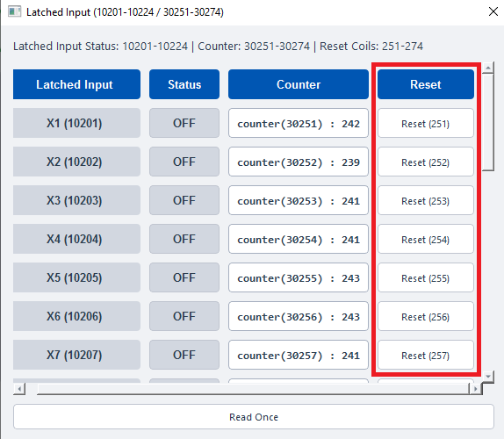Click the counter(30257) value field
The width and height of the screenshot is (504, 439).
click(299, 355)
